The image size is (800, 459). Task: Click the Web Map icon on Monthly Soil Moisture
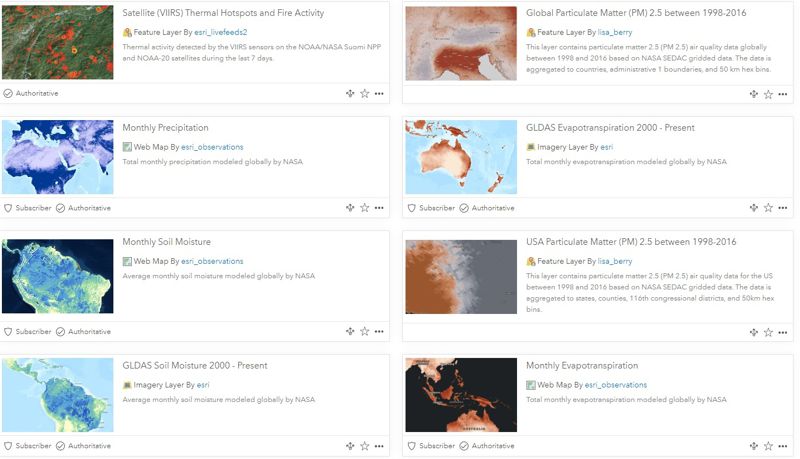click(x=127, y=261)
